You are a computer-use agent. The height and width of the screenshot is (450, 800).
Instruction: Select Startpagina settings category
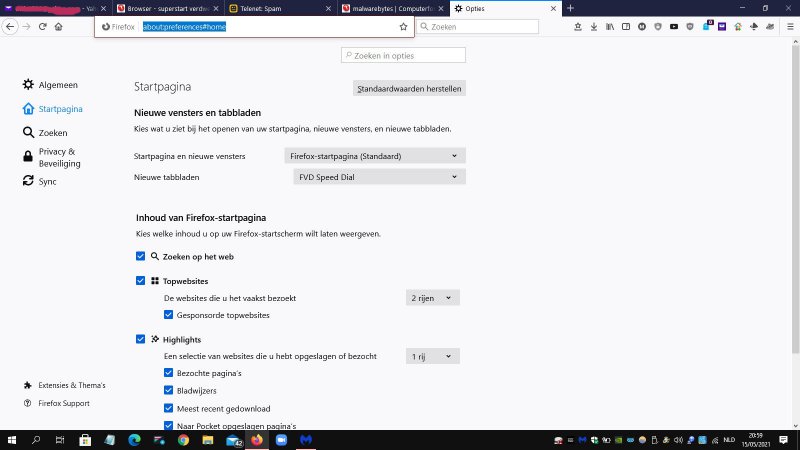[x=52, y=109]
